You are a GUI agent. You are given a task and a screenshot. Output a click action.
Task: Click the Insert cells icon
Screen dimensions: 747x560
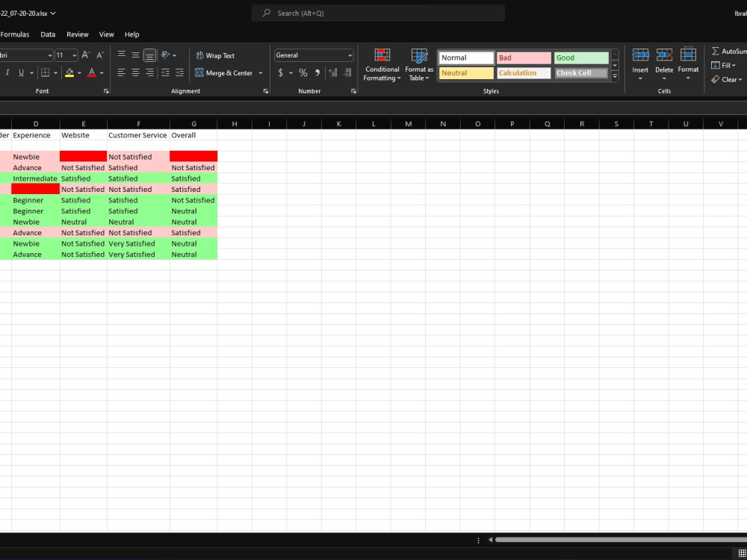click(x=640, y=55)
